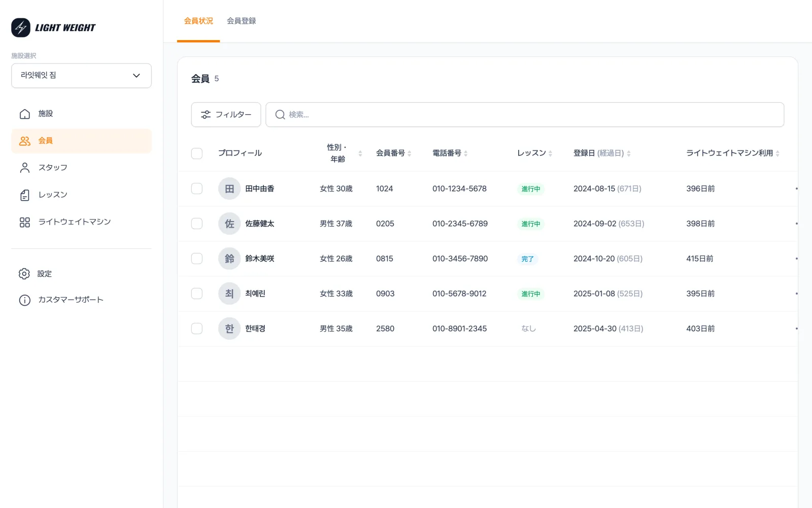This screenshot has width=812, height=508.
Task: Open member name 田中由香
Action: pos(260,189)
